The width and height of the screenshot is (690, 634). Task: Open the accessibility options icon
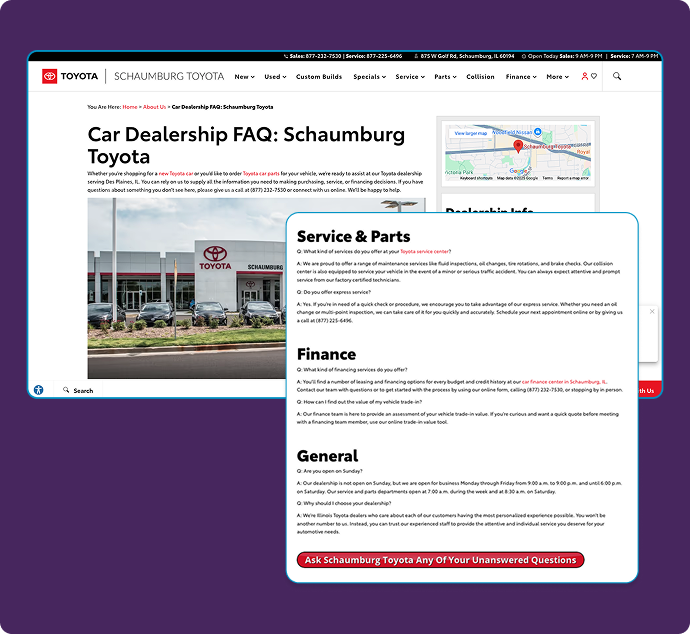(38, 390)
